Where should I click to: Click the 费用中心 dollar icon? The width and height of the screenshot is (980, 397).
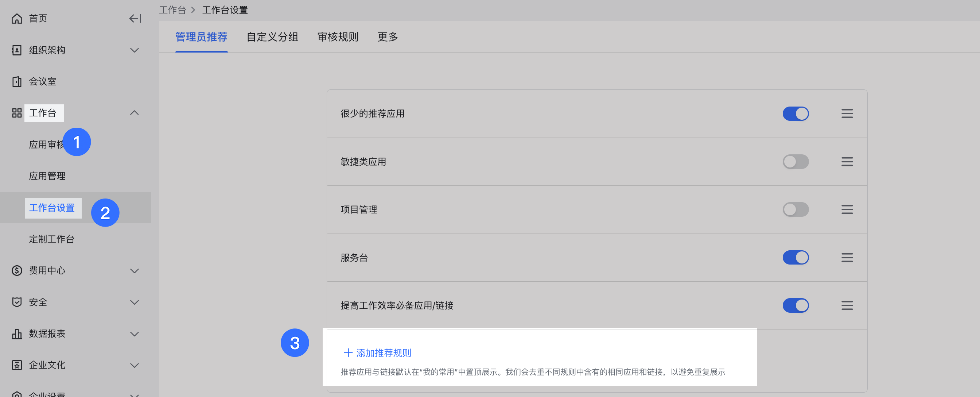click(17, 271)
